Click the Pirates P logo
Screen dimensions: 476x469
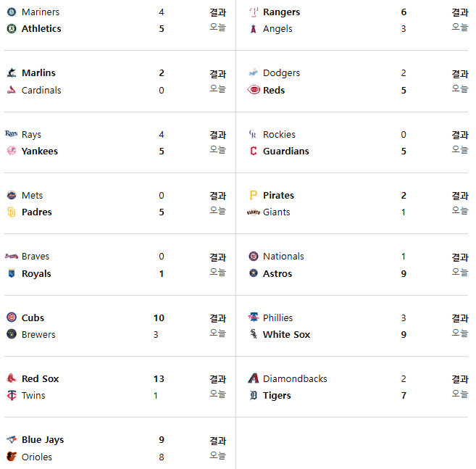click(x=253, y=195)
